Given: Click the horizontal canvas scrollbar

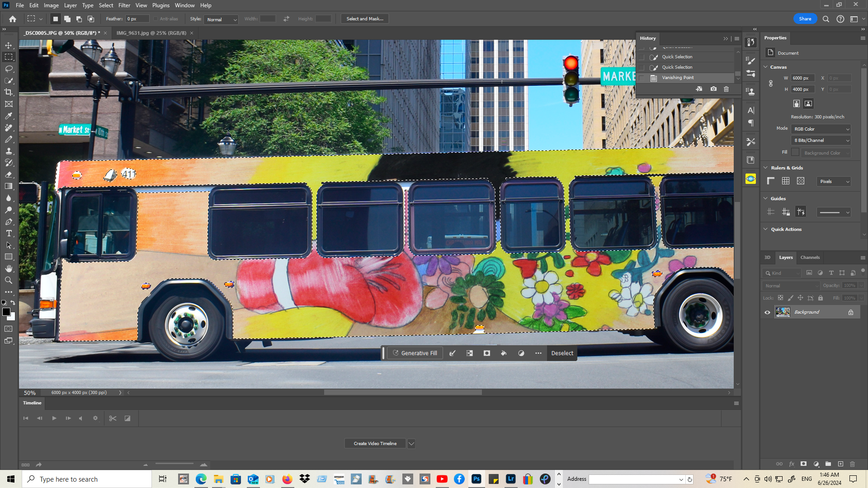Looking at the screenshot, I should [403, 393].
